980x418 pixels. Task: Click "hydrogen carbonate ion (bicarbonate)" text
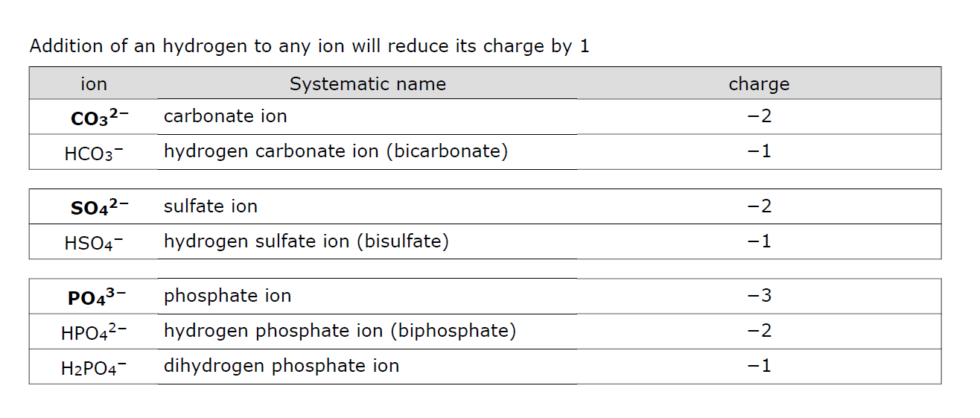(336, 151)
